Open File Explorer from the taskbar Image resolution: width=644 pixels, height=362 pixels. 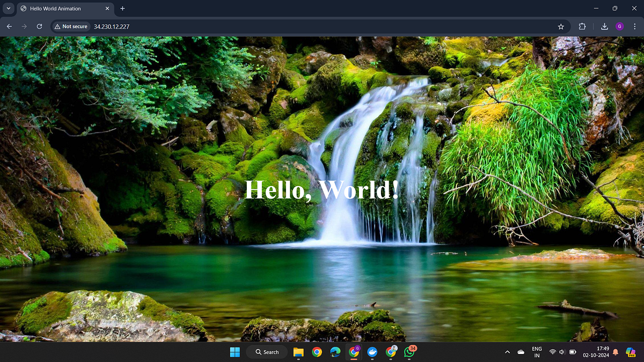point(298,352)
